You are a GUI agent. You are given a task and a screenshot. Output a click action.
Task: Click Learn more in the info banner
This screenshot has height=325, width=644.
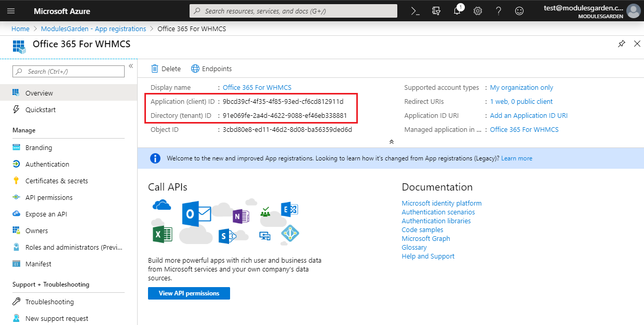point(517,158)
